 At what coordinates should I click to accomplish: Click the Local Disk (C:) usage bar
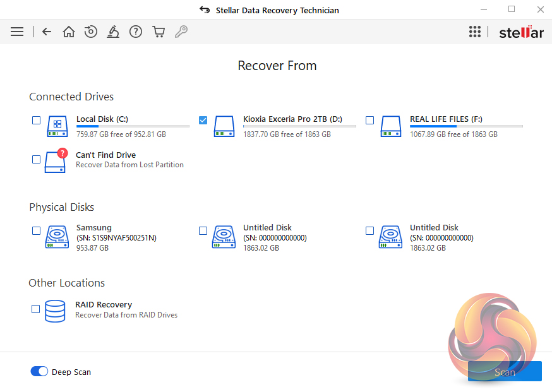click(133, 126)
